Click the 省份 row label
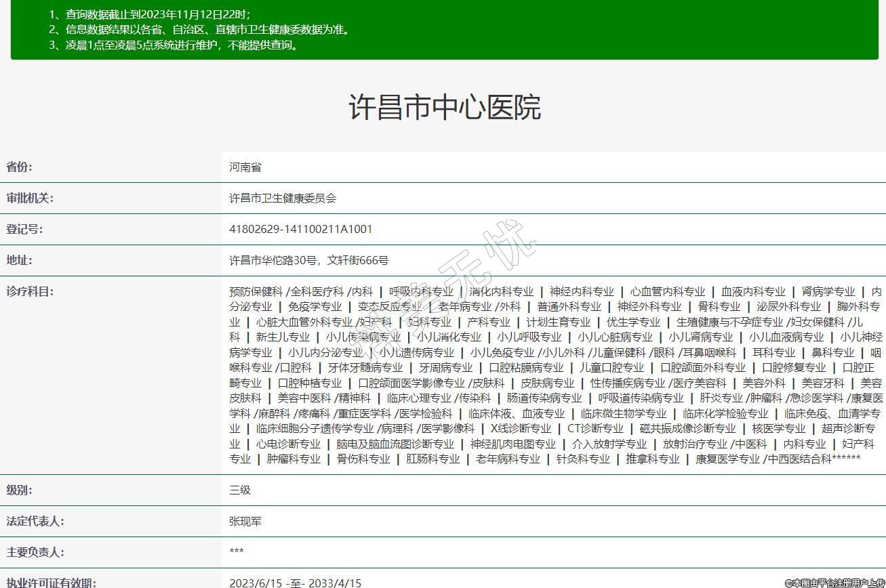The image size is (886, 588). [20, 167]
